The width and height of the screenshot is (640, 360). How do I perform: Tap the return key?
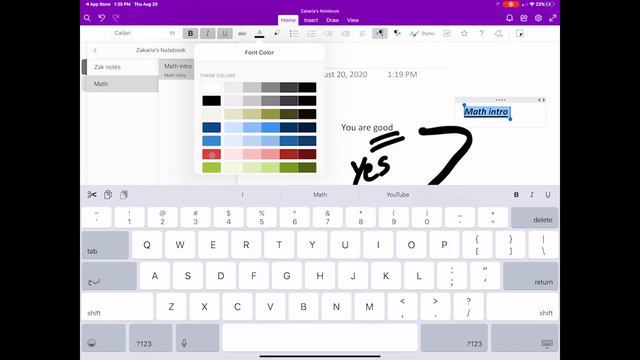pyautogui.click(x=531, y=276)
